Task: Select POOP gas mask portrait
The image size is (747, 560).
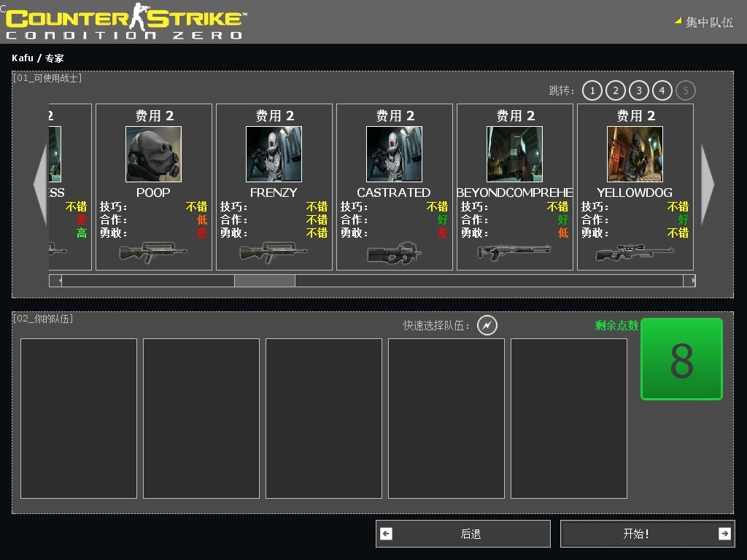Action: 153,154
